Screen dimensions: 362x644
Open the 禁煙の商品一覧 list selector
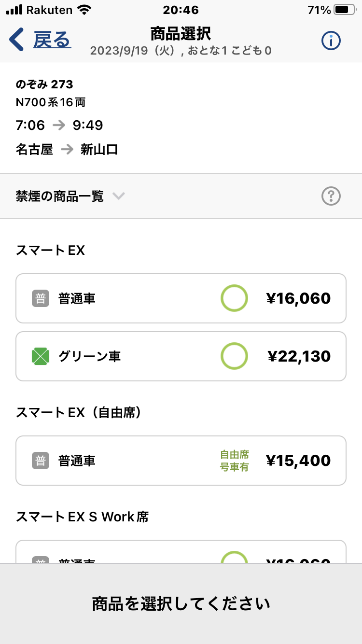tap(60, 196)
